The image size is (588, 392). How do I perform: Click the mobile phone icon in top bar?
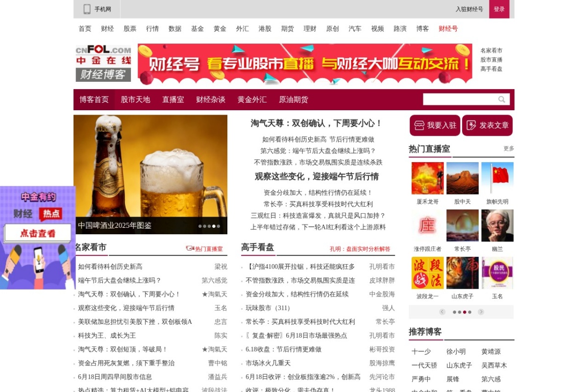pos(87,9)
